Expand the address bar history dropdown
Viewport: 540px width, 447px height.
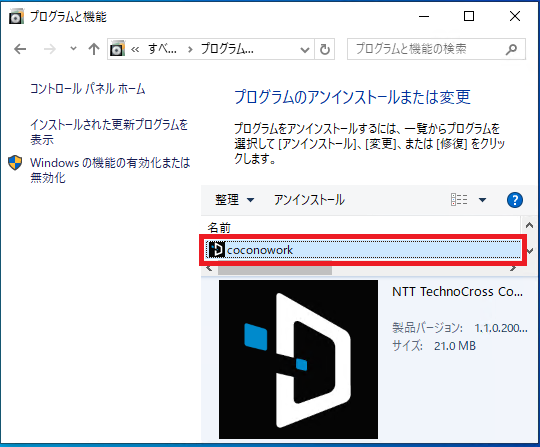(305, 50)
